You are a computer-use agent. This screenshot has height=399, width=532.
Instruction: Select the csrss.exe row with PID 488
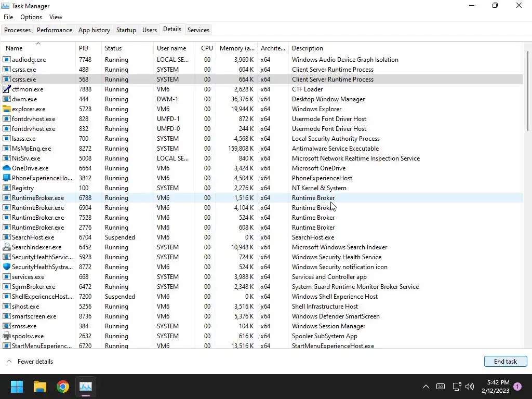click(262, 69)
